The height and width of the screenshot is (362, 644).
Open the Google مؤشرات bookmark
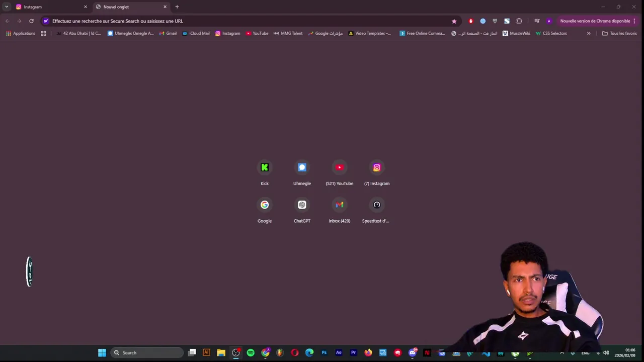[326, 33]
